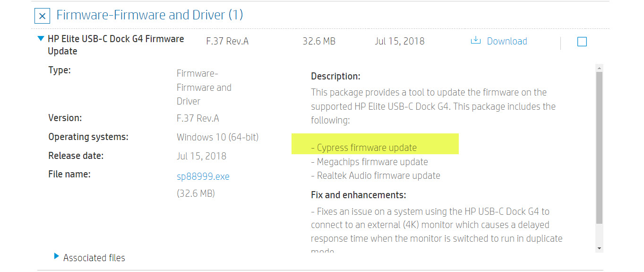Click the Fix and enhancements heading
Viewport: 644px width, 272px height.
(358, 195)
